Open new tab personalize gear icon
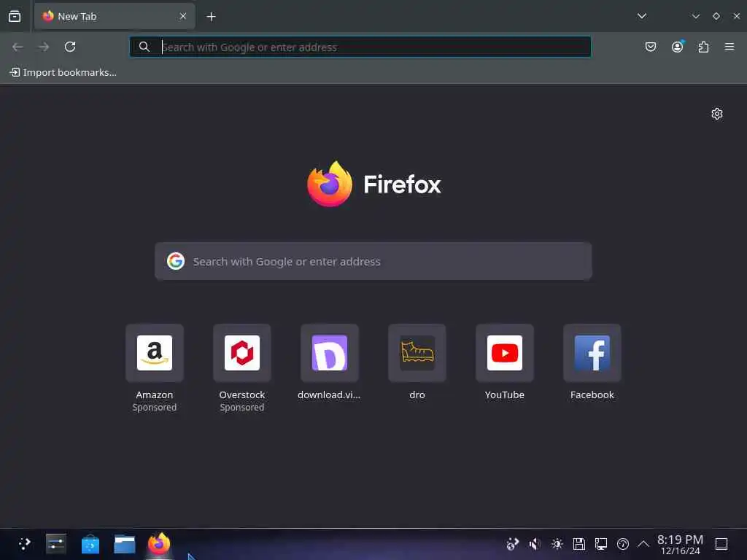Viewport: 747px width, 560px height. [x=717, y=114]
